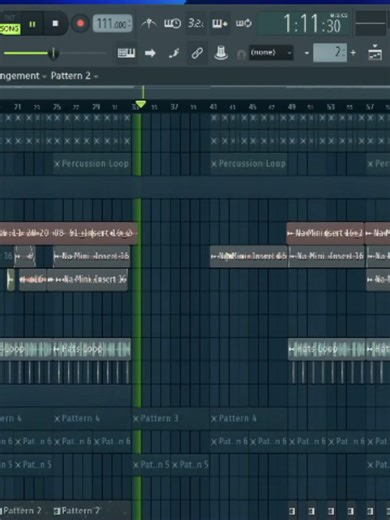390x520 pixels.
Task: Toggle the 3.2 recording countdown
Action: [196, 23]
